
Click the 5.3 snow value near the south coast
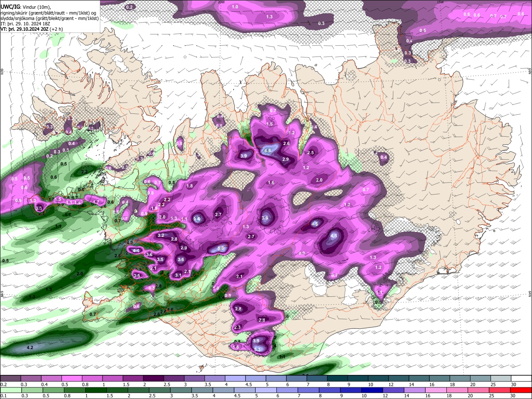257,350
